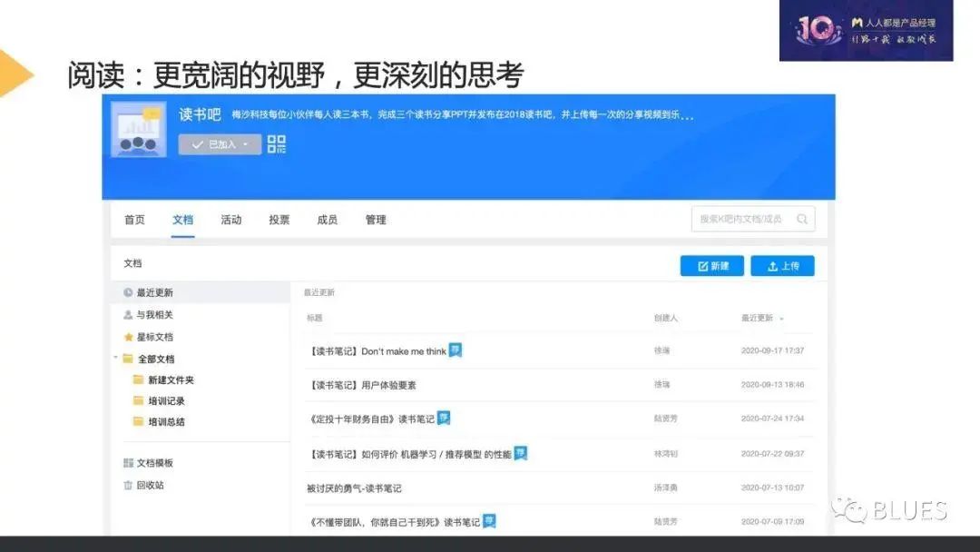Open the 如何评价 机器学习 / 推荐模型 的性能 document
This screenshot has width=980, height=552.
tap(410, 455)
